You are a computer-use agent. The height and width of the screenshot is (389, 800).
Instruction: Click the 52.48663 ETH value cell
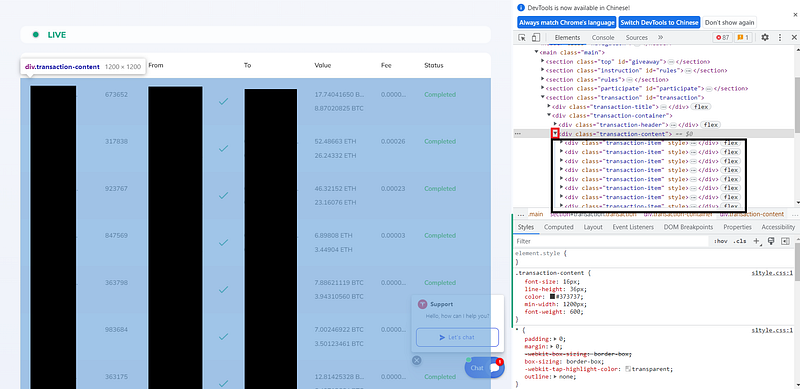pos(335,141)
